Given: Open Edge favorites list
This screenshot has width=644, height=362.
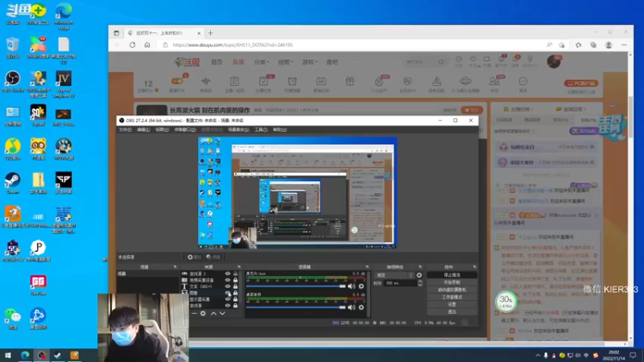Looking at the screenshot, I should tap(578, 45).
